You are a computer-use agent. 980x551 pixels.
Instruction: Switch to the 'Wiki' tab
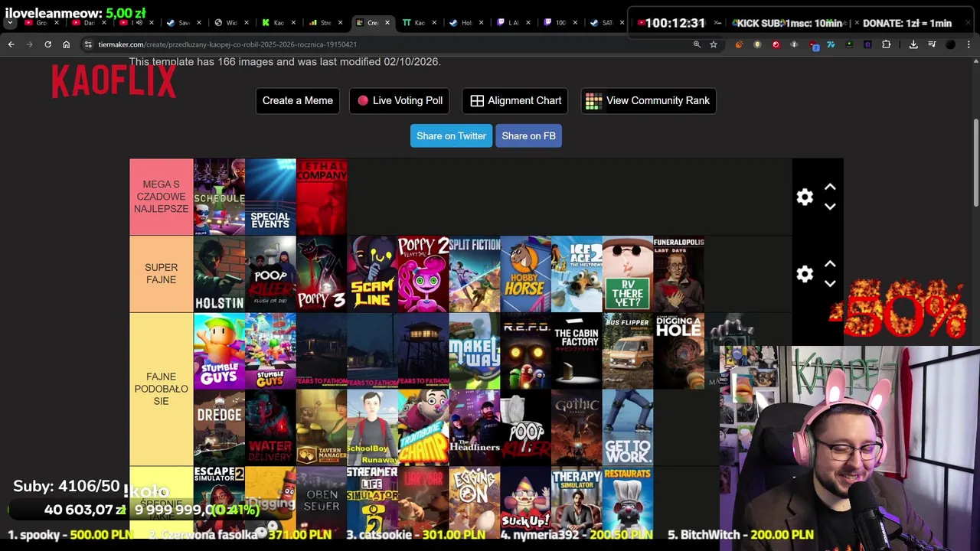pos(232,23)
